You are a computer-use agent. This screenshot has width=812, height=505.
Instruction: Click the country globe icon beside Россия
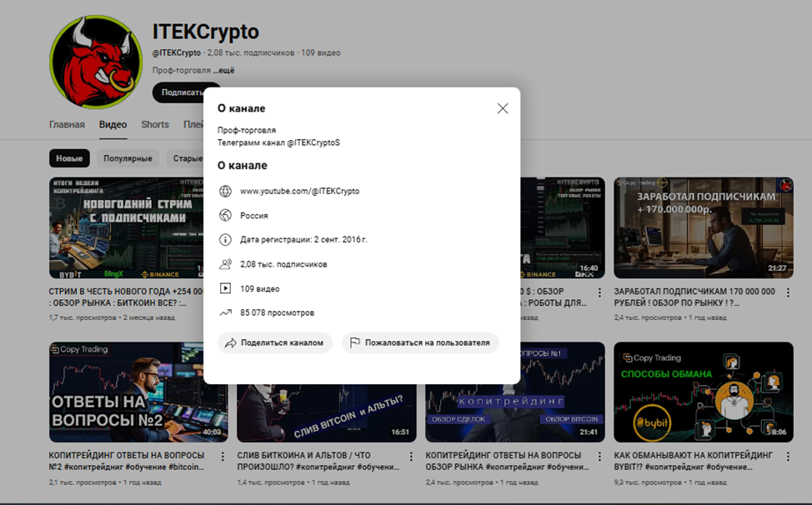coord(225,215)
